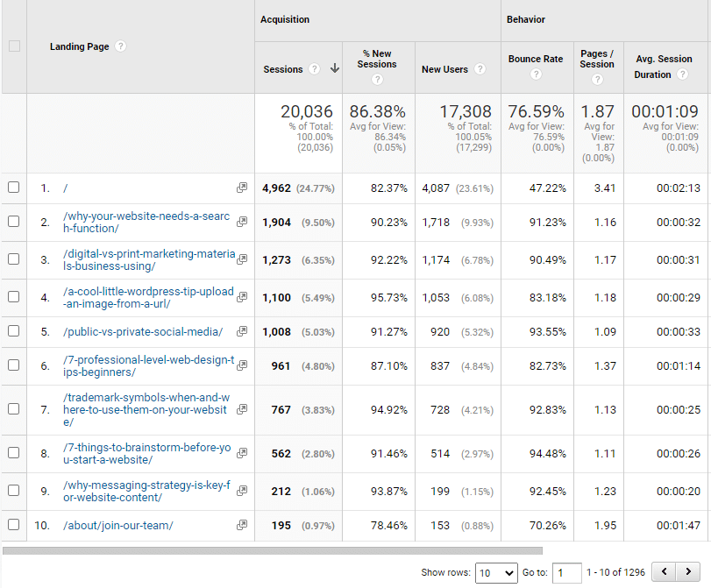Click total new users value 17,308
The image size is (711, 588).
click(466, 111)
